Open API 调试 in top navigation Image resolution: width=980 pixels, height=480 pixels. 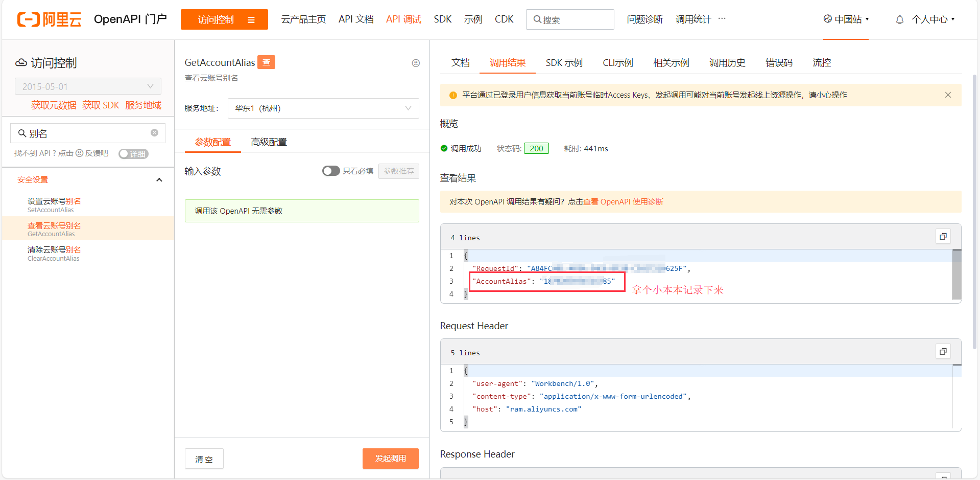tap(403, 19)
